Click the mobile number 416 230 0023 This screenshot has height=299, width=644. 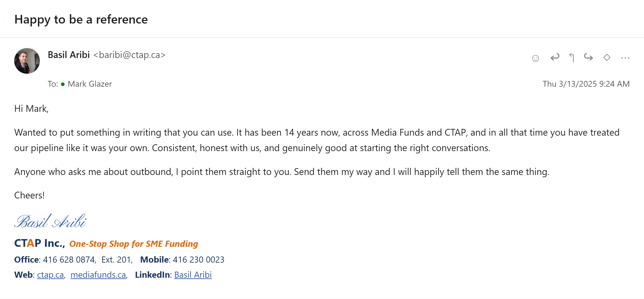coord(199,260)
